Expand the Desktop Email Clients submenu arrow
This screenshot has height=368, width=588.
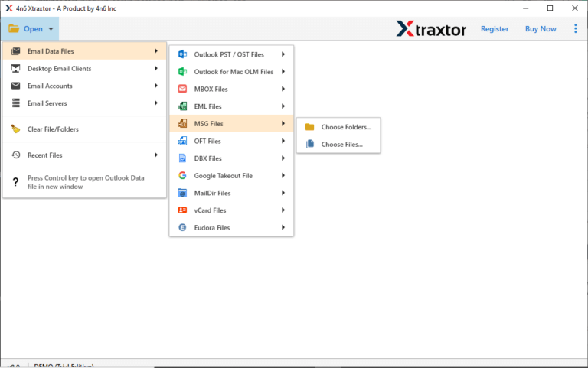click(x=156, y=69)
